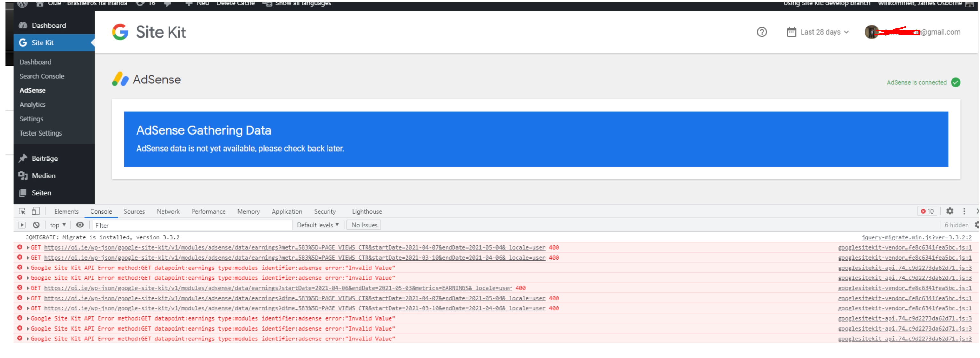
Task: Expand the GET earnings metr startDate=2021-03-10 error
Action: (28, 258)
